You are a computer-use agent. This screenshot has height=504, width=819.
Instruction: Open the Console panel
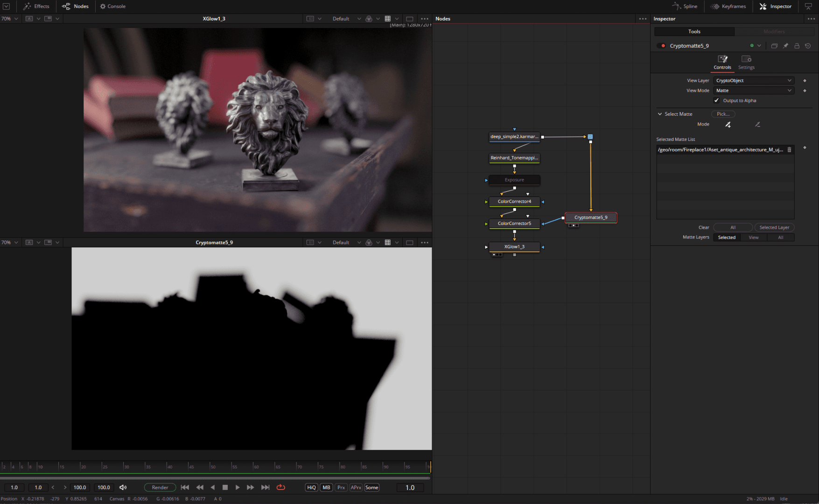point(112,6)
